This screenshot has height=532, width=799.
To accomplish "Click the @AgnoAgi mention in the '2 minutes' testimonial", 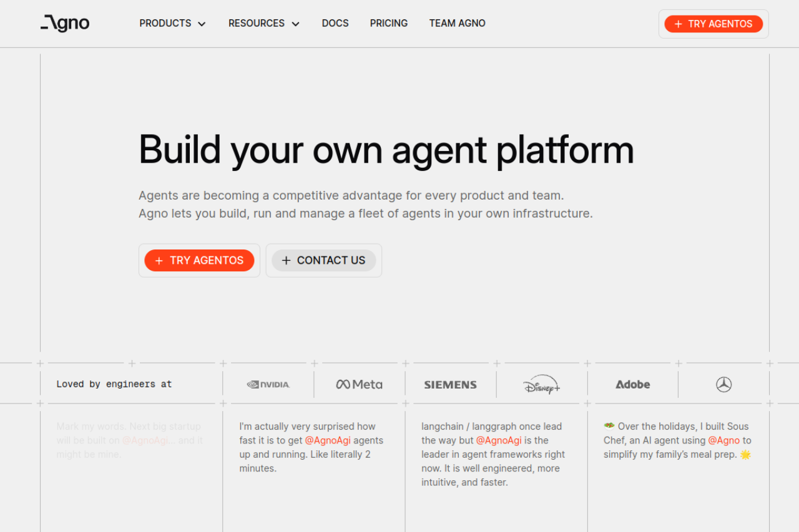I will 328,440.
